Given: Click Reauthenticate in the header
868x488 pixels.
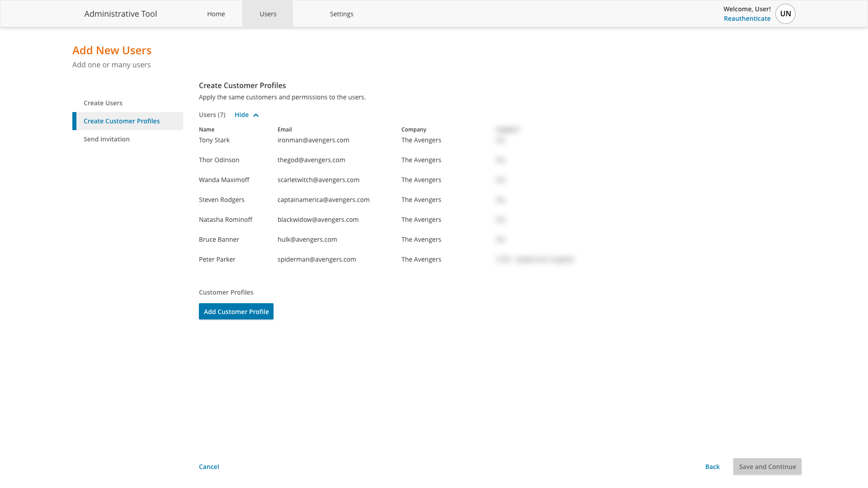Looking at the screenshot, I should (x=747, y=19).
